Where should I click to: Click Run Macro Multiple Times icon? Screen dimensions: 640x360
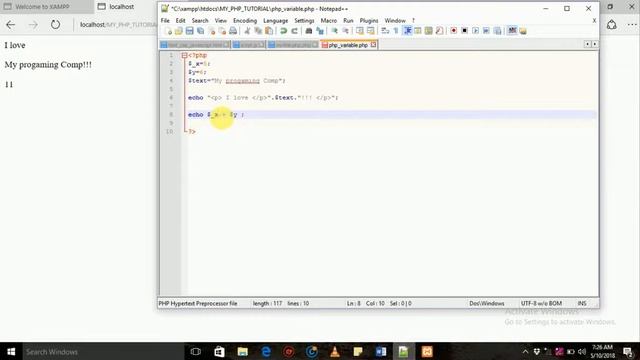click(x=486, y=31)
